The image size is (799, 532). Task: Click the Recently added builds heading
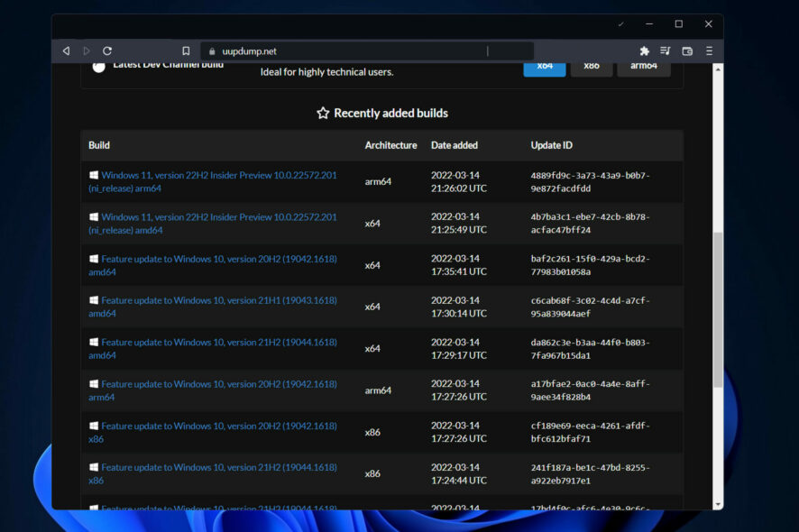coord(382,113)
